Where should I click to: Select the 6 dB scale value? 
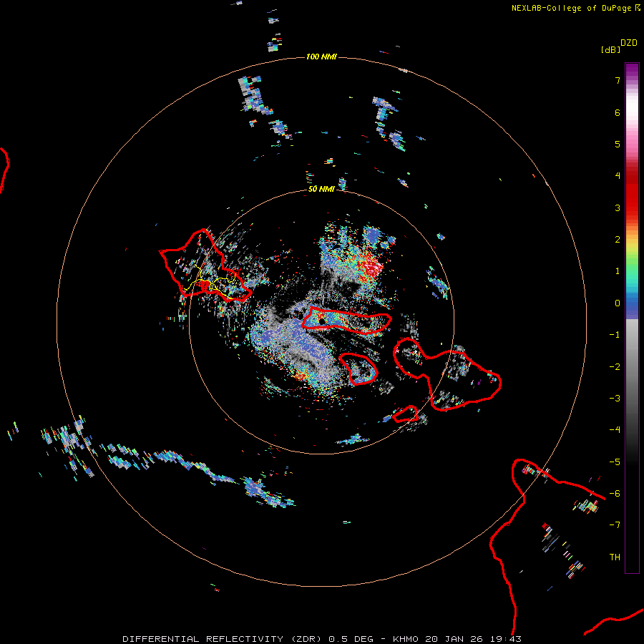point(618,112)
